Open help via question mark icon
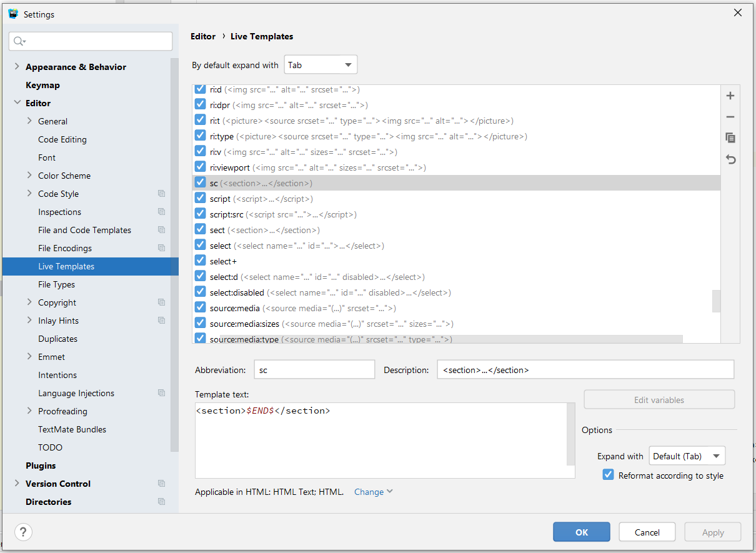This screenshot has width=756, height=553. pyautogui.click(x=23, y=532)
